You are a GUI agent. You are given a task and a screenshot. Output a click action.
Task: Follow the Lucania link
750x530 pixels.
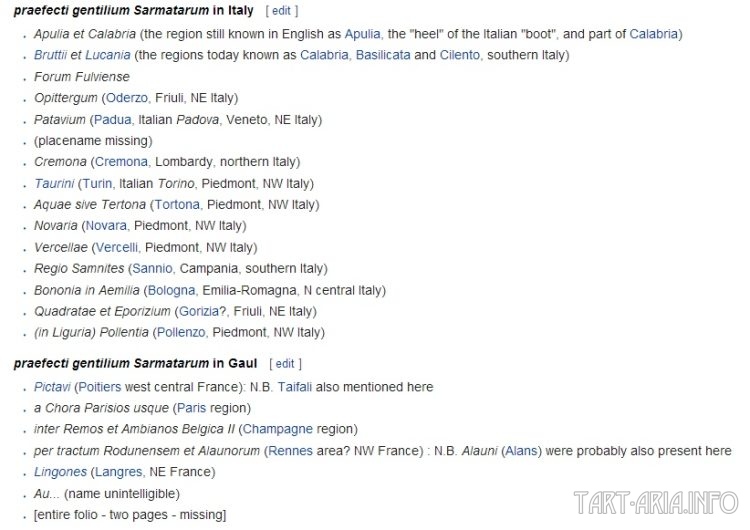pyautogui.click(x=108, y=55)
